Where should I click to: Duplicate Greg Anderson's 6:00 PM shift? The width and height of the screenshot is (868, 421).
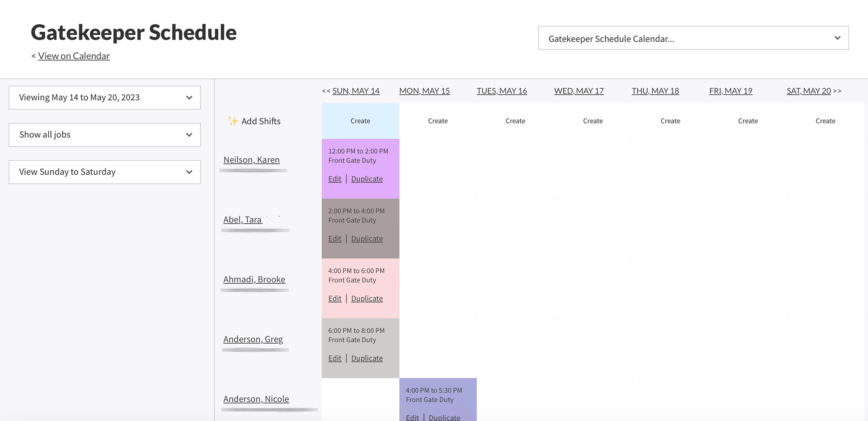click(x=367, y=358)
